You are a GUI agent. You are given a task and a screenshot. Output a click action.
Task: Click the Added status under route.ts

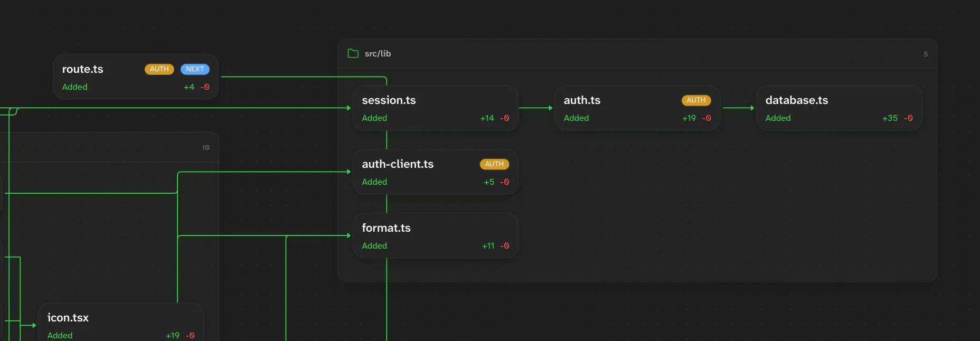pyautogui.click(x=74, y=87)
